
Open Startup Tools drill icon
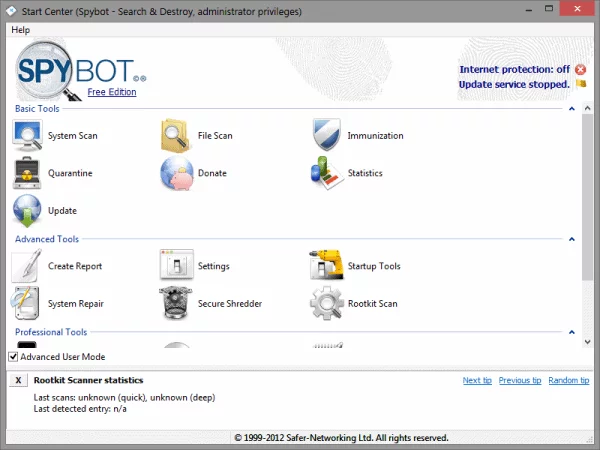click(327, 266)
